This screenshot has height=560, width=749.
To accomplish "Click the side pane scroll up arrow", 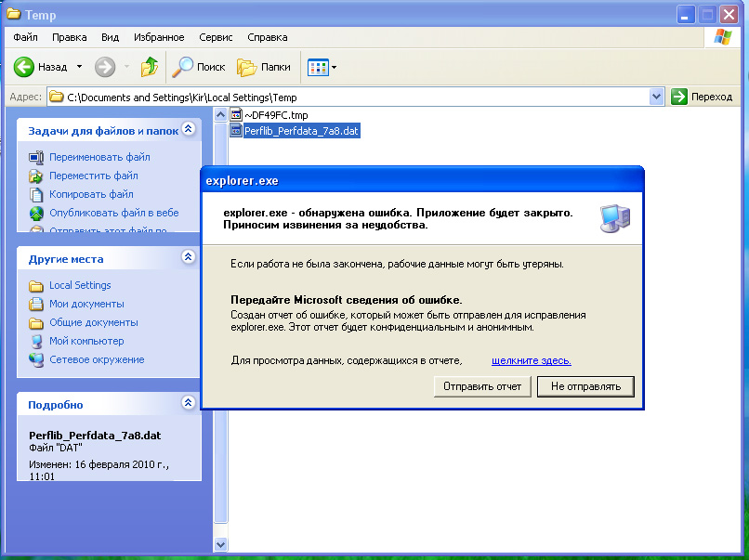I will tap(220, 114).
